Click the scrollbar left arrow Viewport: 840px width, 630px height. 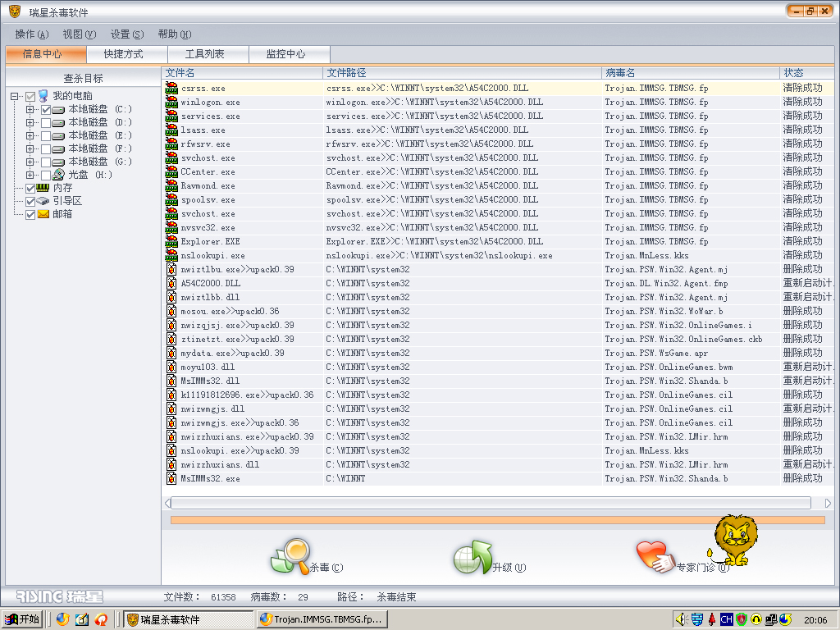[x=167, y=503]
